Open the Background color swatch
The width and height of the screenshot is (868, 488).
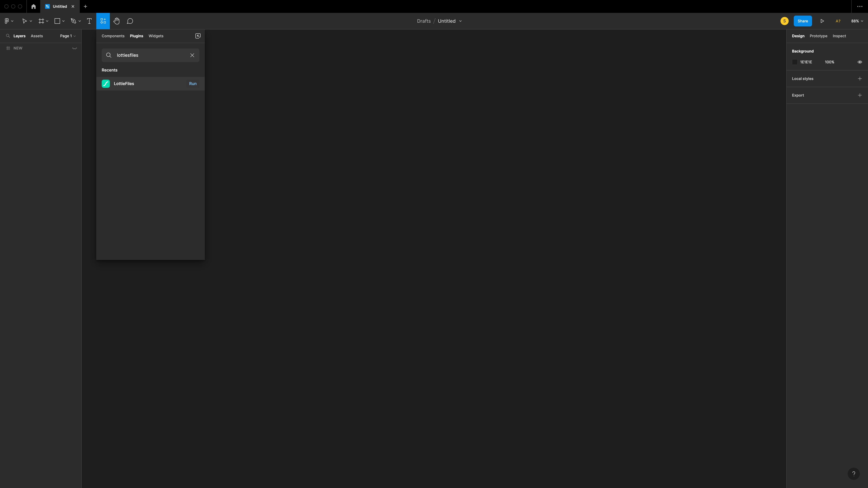pyautogui.click(x=795, y=62)
